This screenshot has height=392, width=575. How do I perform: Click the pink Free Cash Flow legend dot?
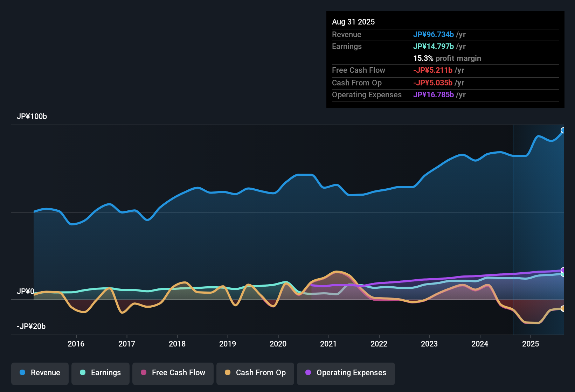point(143,373)
